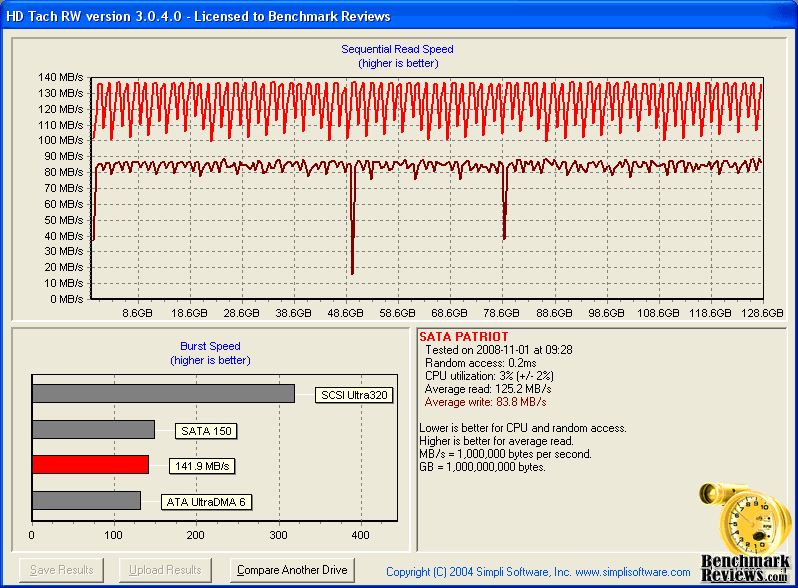The image size is (798, 588).
Task: Click the 48.6GB axis label
Action: click(x=346, y=313)
